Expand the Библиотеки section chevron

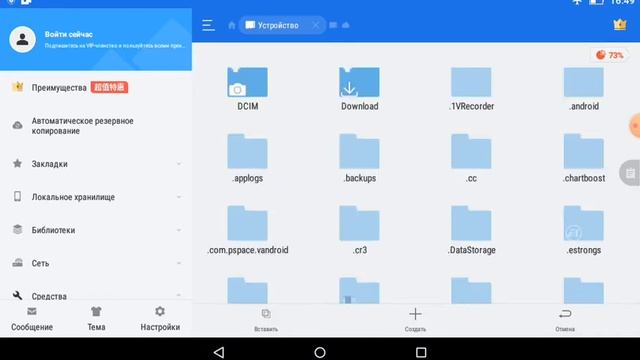(x=179, y=230)
